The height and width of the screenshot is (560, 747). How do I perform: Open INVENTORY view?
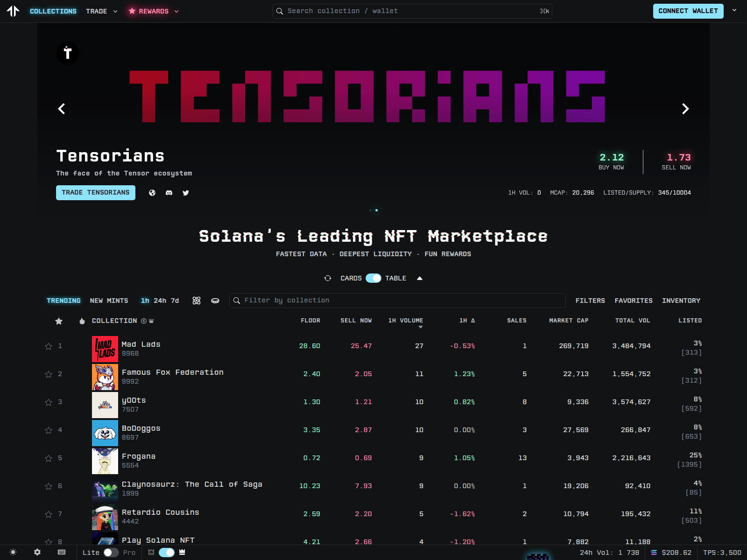pyautogui.click(x=681, y=301)
